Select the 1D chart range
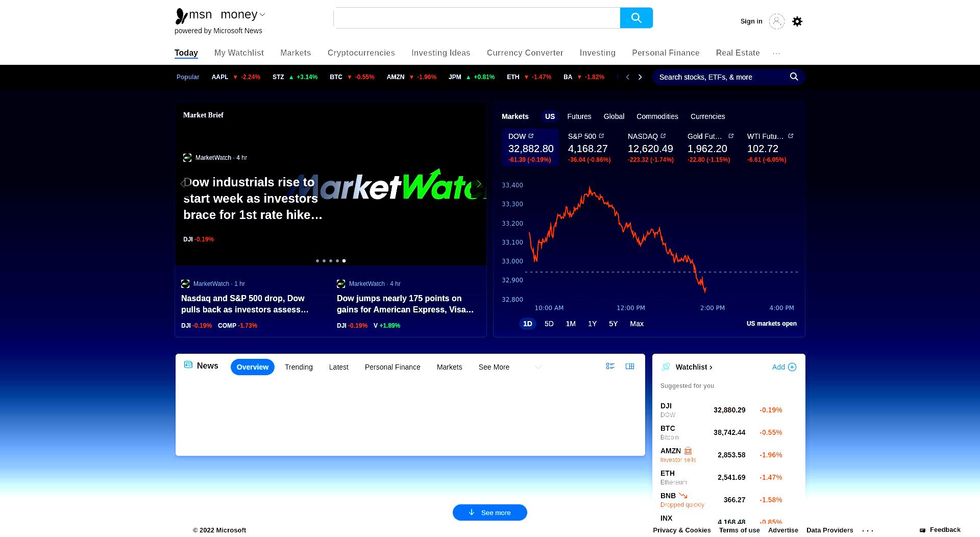This screenshot has height=537, width=980. [x=527, y=324]
